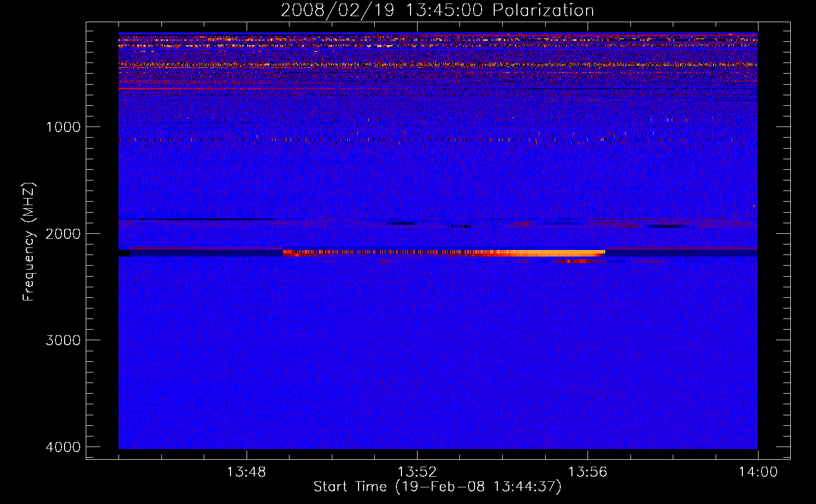This screenshot has width=816, height=504.
Task: Click the 3000 frequency tick label
Action: (63, 340)
